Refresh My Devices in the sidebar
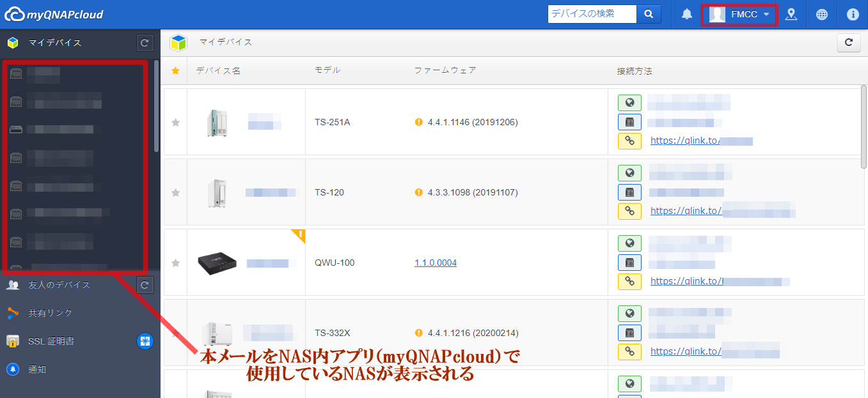Image resolution: width=868 pixels, height=398 pixels. 145,43
